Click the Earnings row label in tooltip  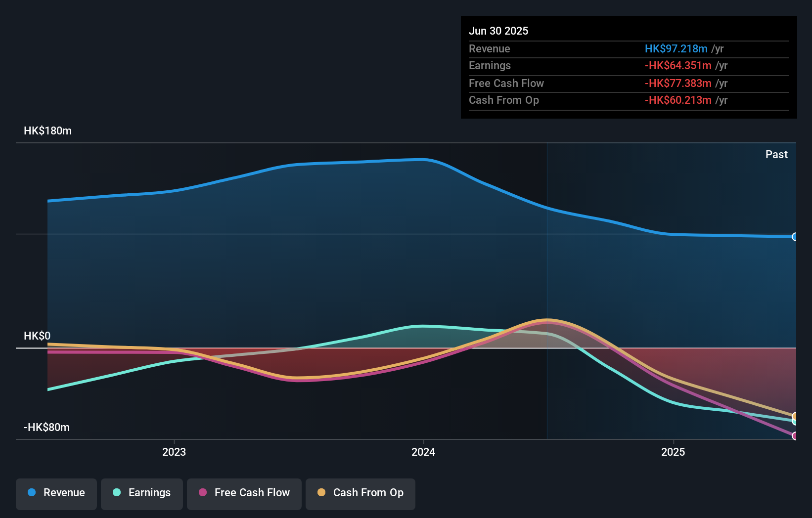coord(490,66)
